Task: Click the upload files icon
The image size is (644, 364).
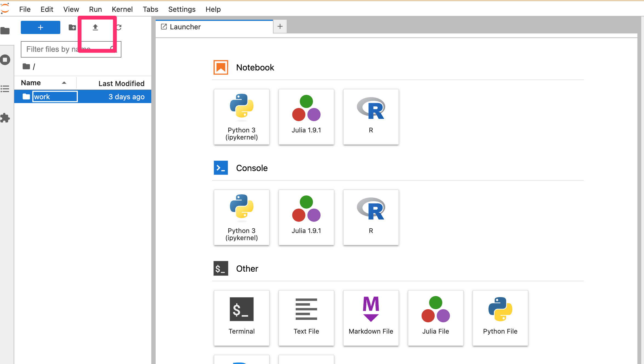Action: pyautogui.click(x=95, y=27)
